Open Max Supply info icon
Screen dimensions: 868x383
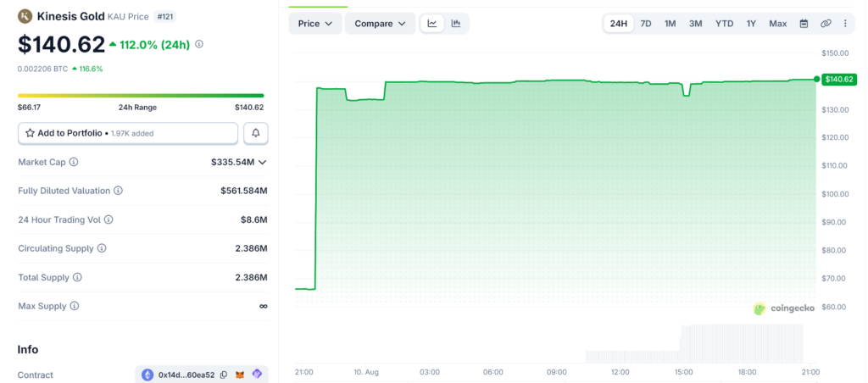coord(75,306)
